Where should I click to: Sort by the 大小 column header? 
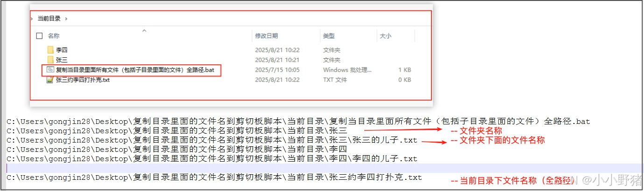[x=385, y=36]
